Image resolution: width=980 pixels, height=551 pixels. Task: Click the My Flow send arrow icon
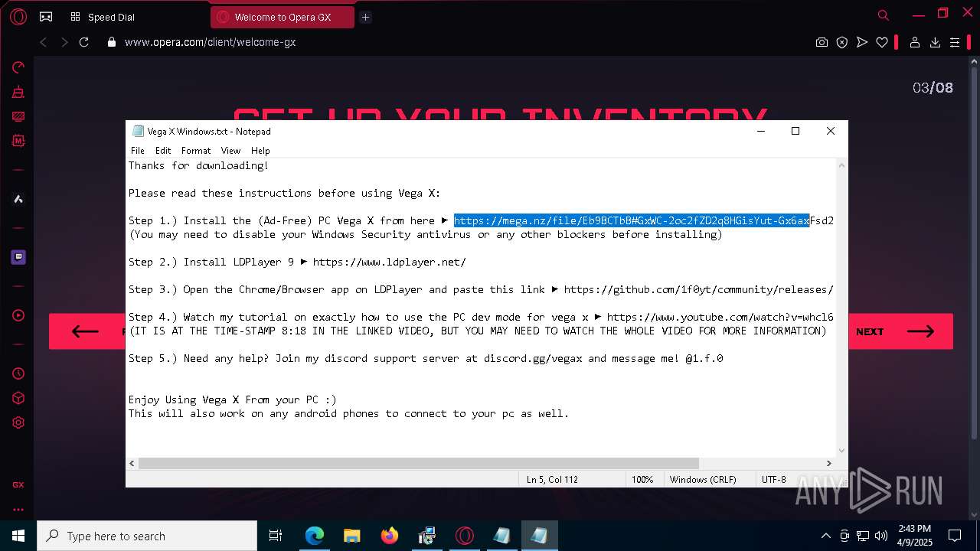point(862,42)
